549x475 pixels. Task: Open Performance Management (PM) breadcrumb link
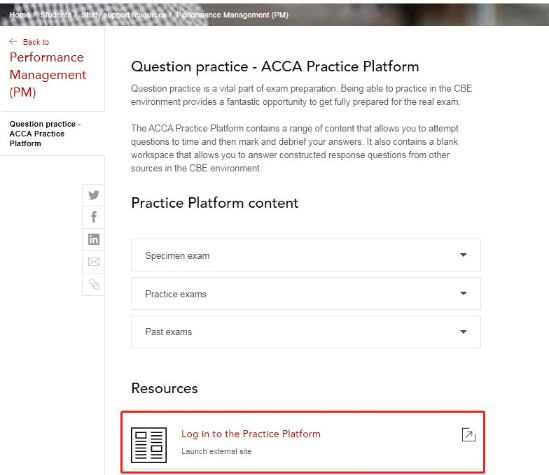(x=232, y=15)
